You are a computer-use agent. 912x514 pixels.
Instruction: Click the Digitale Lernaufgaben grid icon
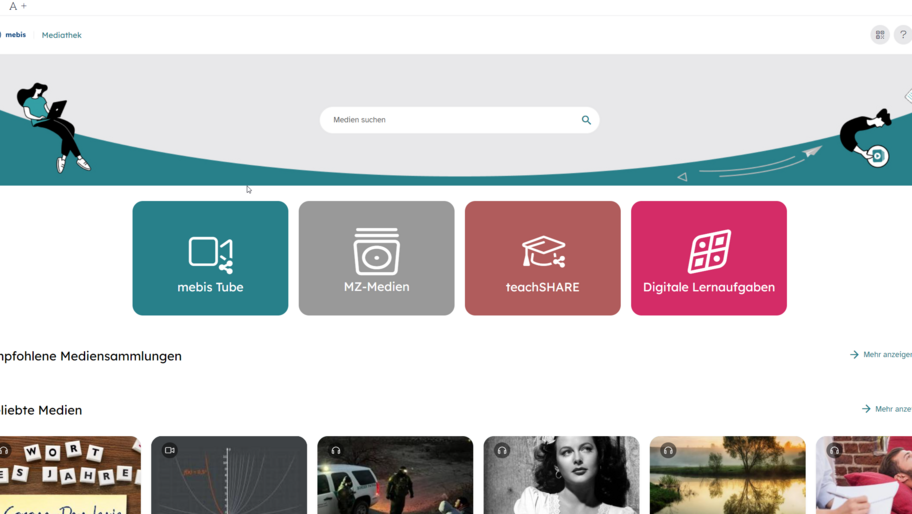point(709,251)
